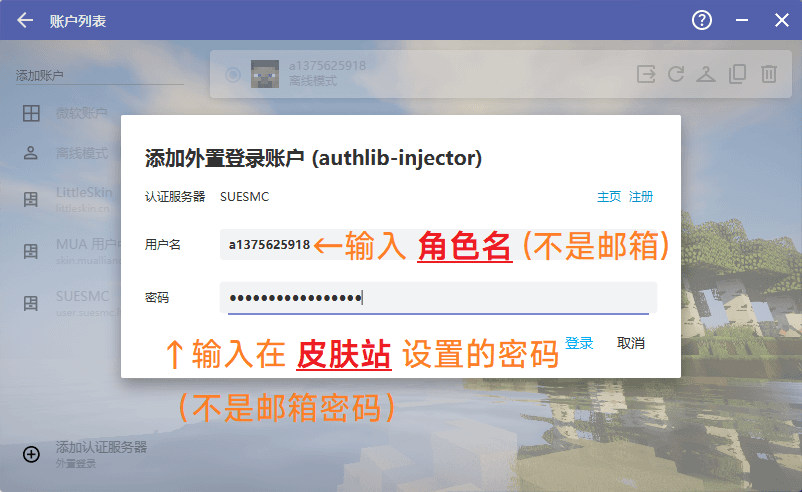The height and width of the screenshot is (492, 802).
Task: Click the move/export arrow icon in the account row
Action: (646, 73)
